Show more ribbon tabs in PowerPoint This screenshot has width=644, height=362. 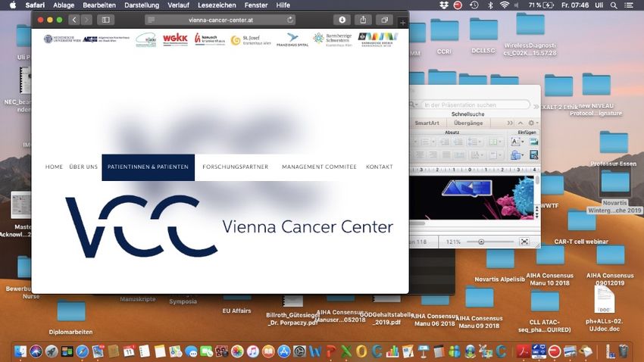point(510,123)
